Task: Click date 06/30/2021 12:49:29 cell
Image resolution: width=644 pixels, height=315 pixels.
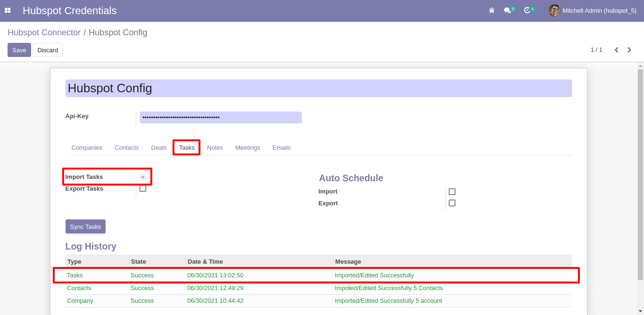Action: pos(215,288)
